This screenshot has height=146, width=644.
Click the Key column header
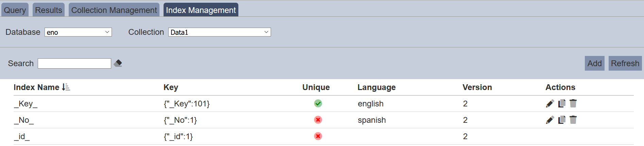coord(171,87)
